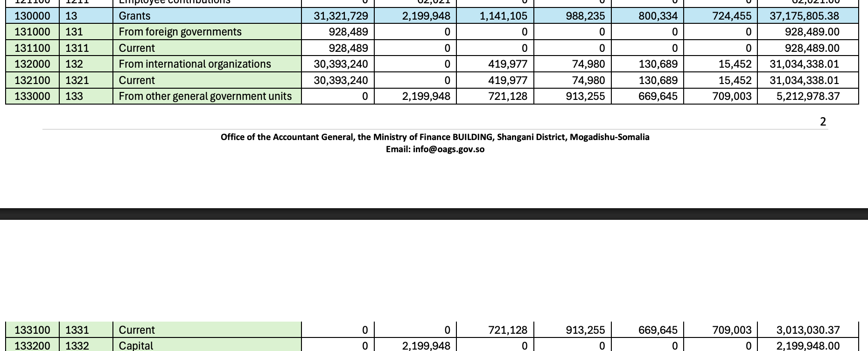Click the email info@oags.gov.so

pyautogui.click(x=448, y=149)
